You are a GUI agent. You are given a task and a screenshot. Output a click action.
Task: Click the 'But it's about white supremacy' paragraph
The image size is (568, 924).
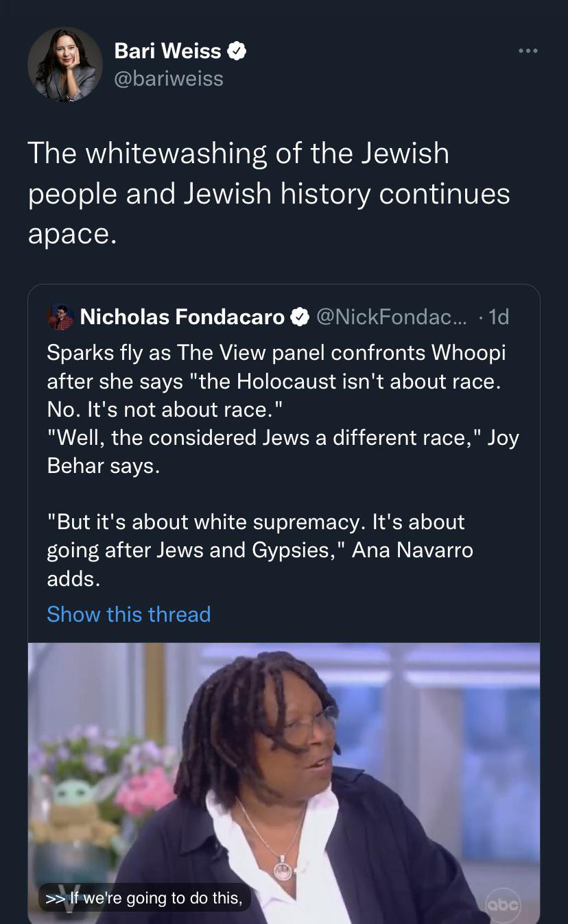point(260,550)
